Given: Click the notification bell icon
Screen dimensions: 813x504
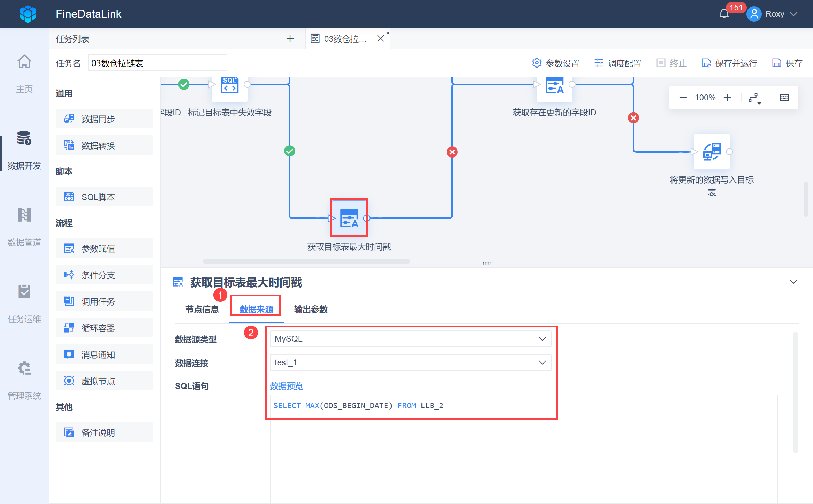Looking at the screenshot, I should [x=724, y=14].
